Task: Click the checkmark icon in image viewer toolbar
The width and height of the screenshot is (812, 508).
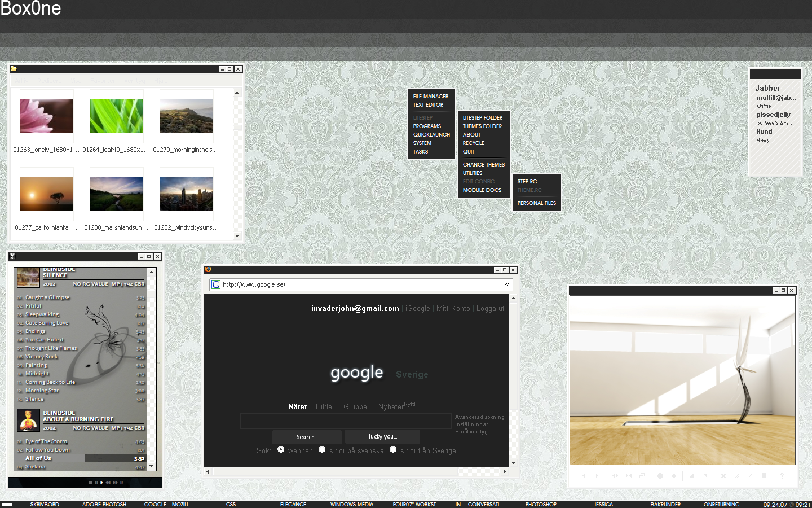Action: click(x=751, y=476)
